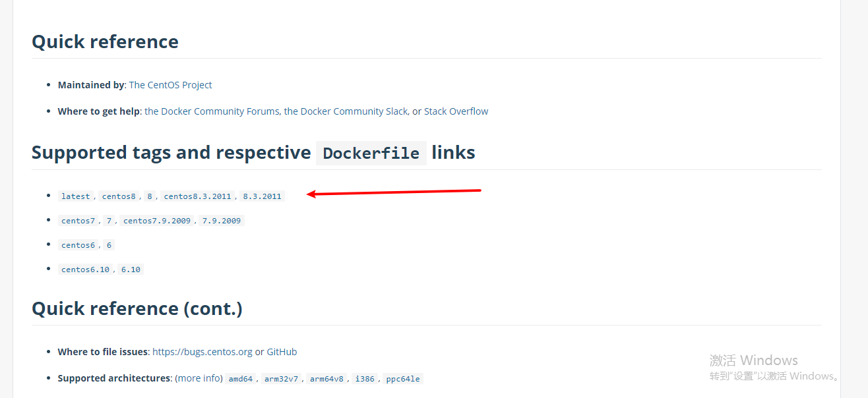Click the centos6 tag link
Viewport: 868px width, 398px height.
[78, 245]
